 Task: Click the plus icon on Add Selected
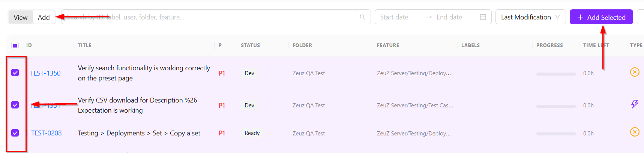coord(580,17)
